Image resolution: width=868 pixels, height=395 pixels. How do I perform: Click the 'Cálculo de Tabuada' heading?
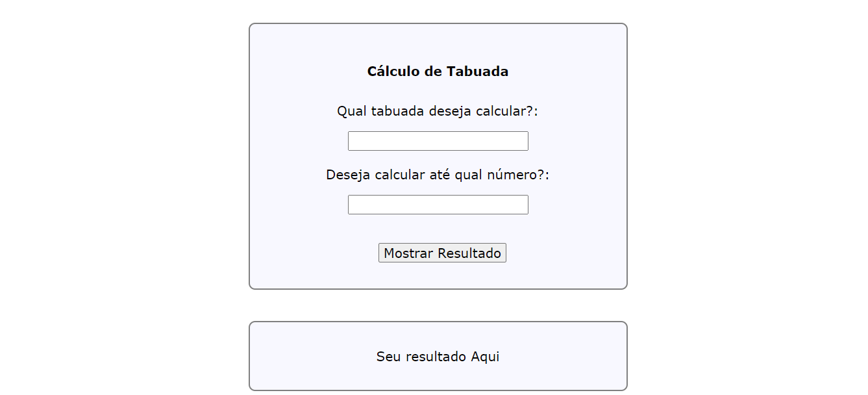tap(438, 71)
